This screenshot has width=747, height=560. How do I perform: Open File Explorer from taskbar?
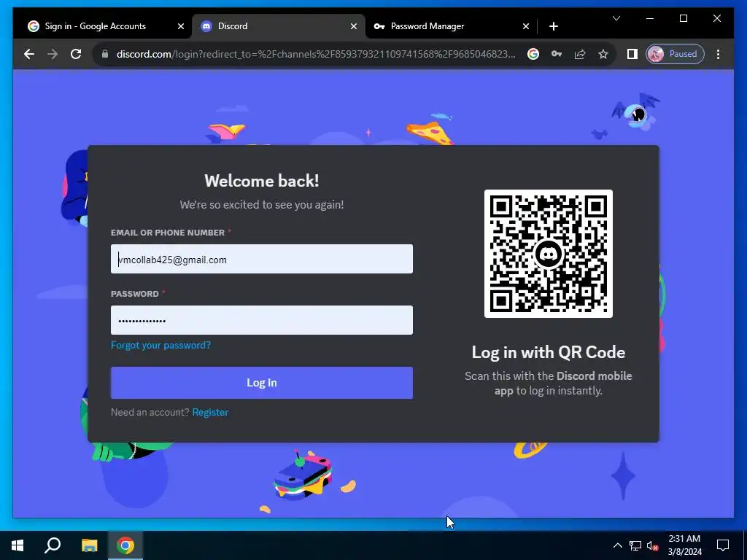click(89, 545)
